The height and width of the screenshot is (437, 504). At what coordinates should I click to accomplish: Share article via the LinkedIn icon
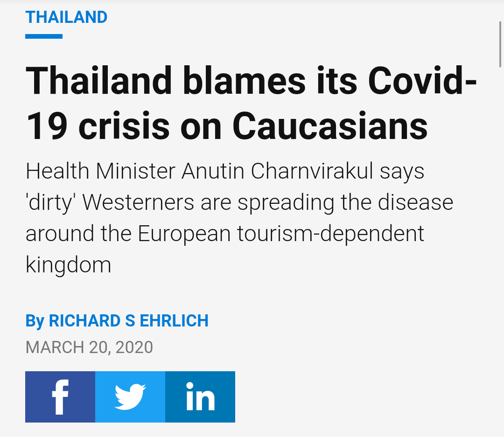click(x=200, y=397)
